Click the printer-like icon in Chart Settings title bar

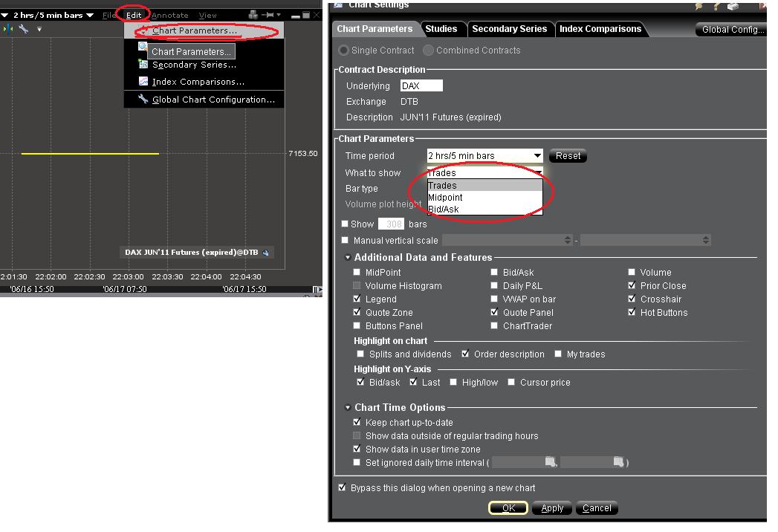pos(733,7)
